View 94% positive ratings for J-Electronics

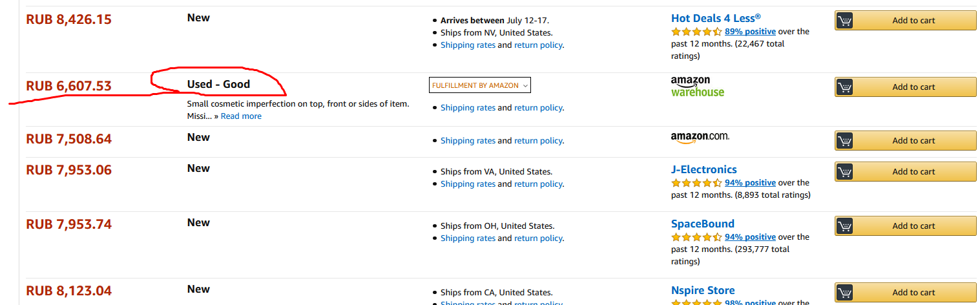(x=750, y=183)
